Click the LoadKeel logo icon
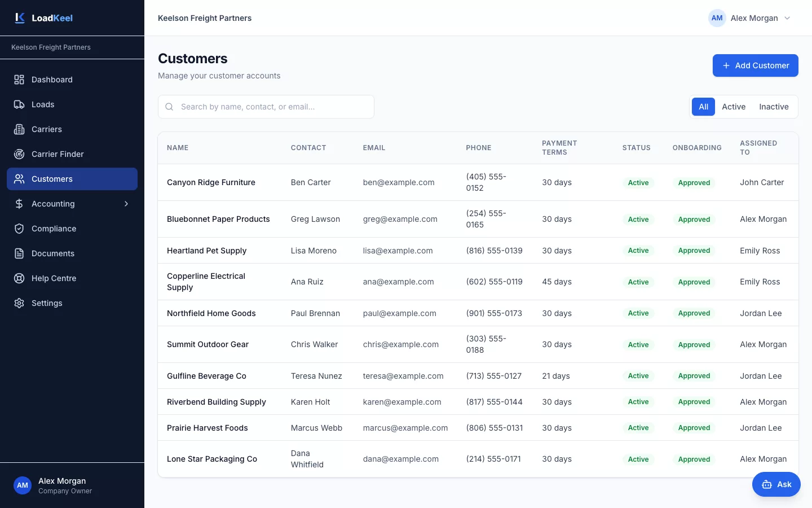 [x=20, y=18]
